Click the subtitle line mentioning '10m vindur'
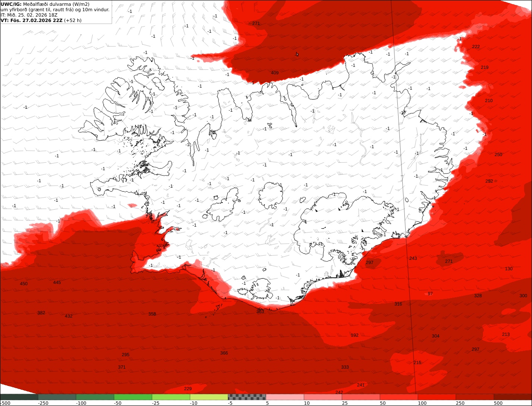Viewport: 532px width, 406px height. pos(55,10)
